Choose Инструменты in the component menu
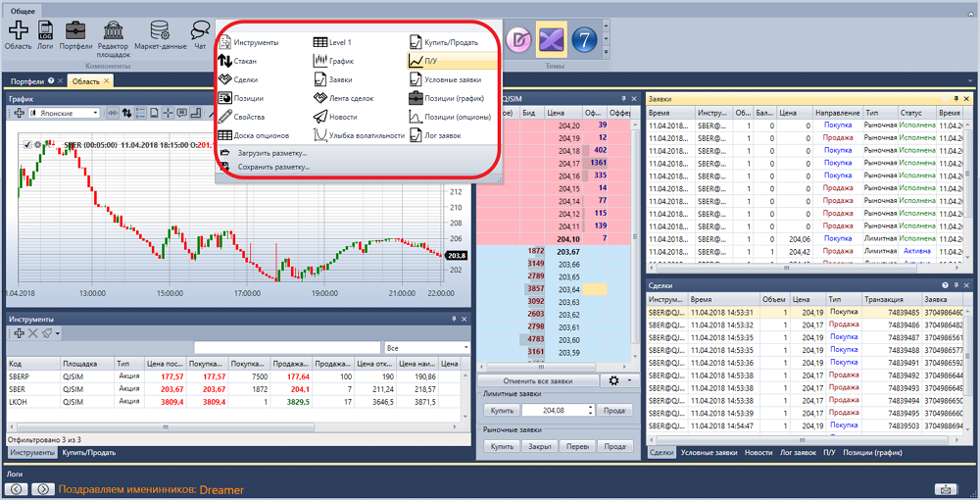The image size is (980, 500). [x=249, y=42]
